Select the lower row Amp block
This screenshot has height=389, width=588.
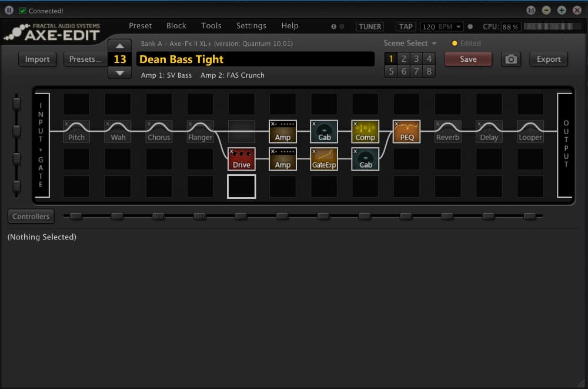tap(283, 159)
